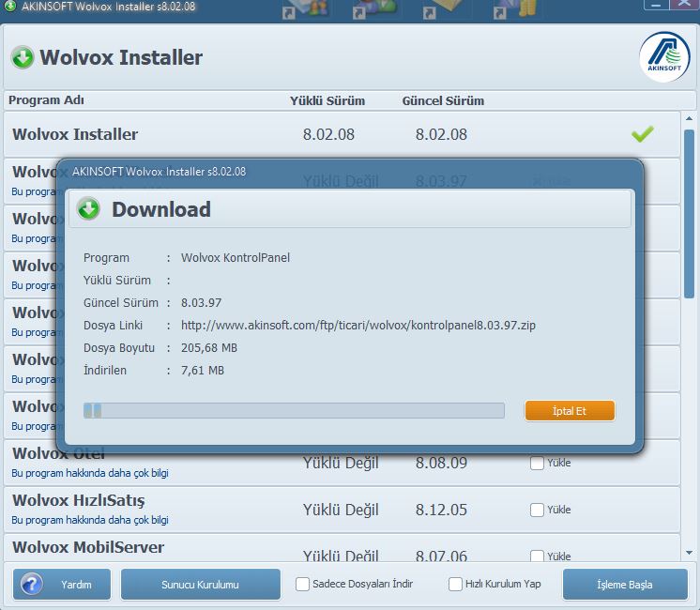Click the Yardım help button
This screenshot has height=610, width=700.
coord(62,584)
